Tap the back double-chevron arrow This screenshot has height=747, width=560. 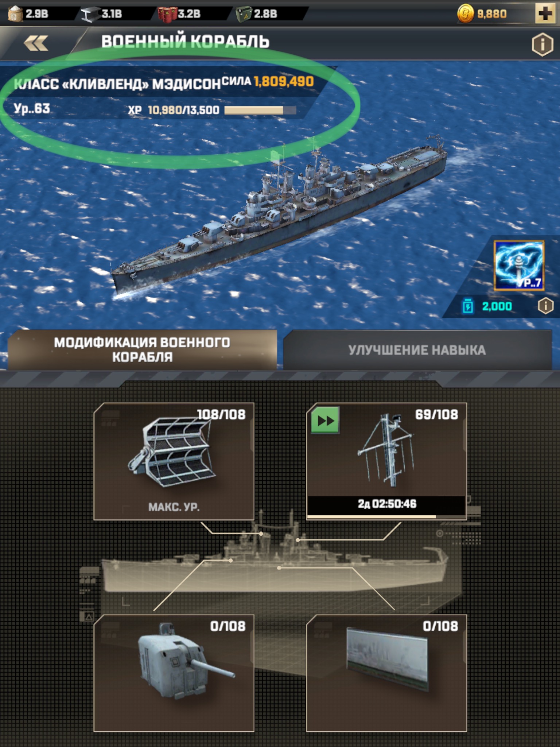36,43
